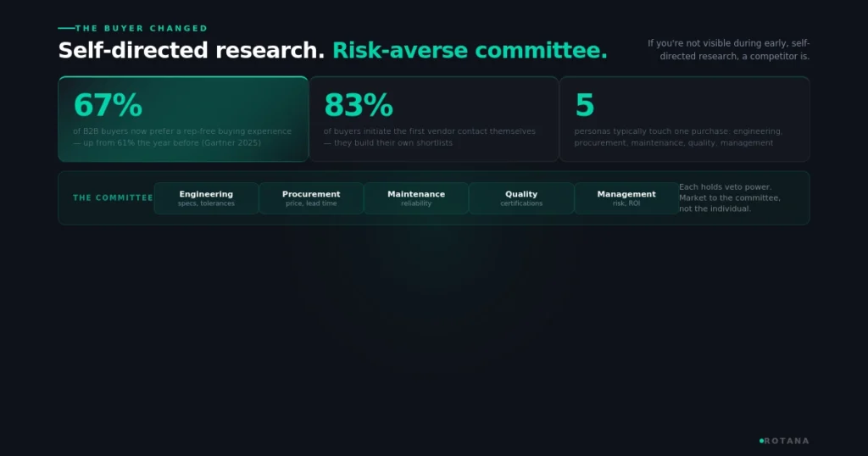868x456 pixels.
Task: Click 'of buyers initiate the first vendor contact' text
Action: coord(430,137)
